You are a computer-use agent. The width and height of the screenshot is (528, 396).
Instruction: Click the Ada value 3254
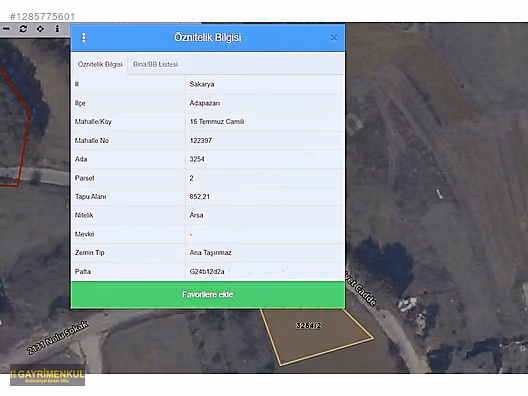[197, 159]
